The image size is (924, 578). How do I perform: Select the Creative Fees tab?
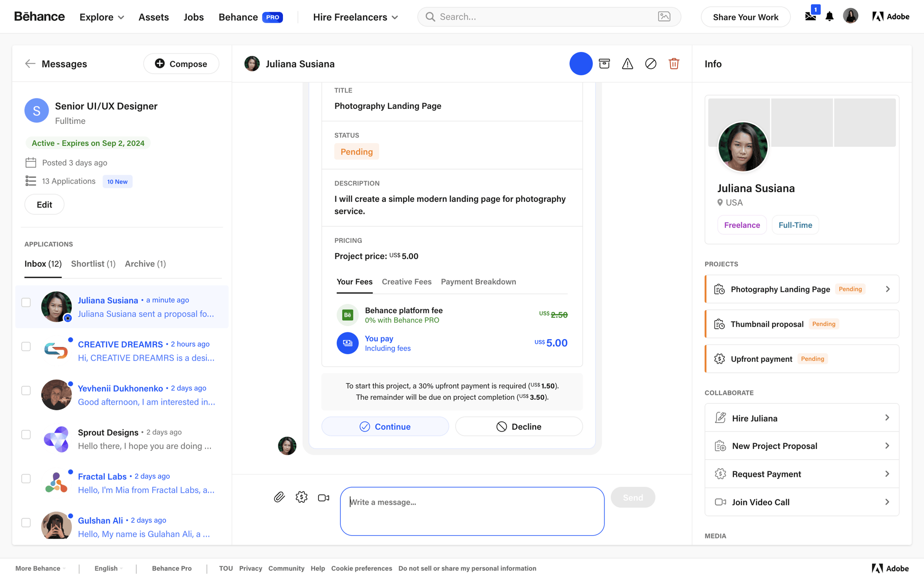pos(407,282)
